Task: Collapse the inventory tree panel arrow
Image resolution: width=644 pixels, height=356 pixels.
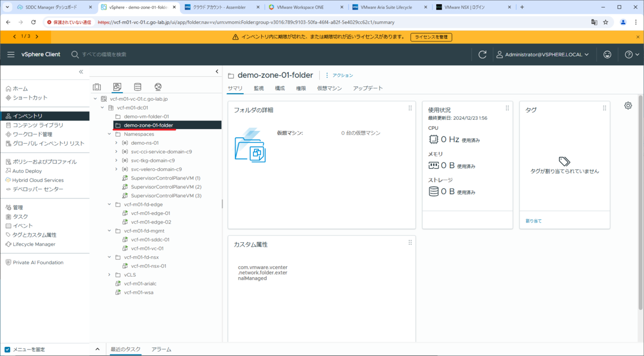Action: click(217, 71)
